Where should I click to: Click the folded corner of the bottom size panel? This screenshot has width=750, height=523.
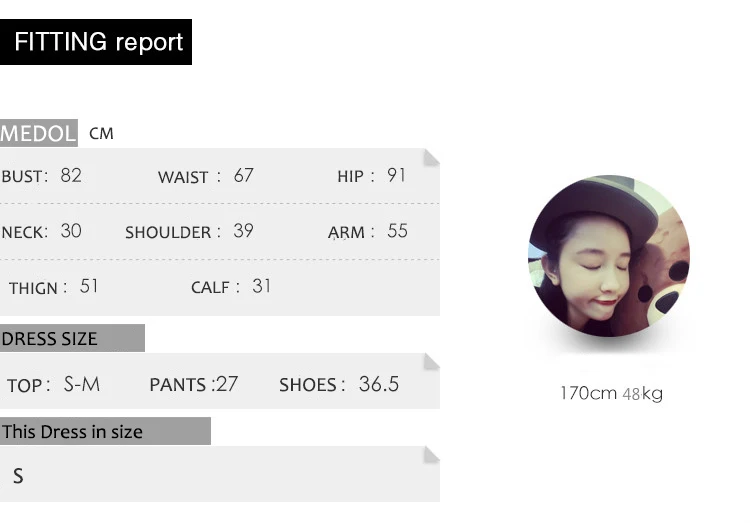point(431,455)
